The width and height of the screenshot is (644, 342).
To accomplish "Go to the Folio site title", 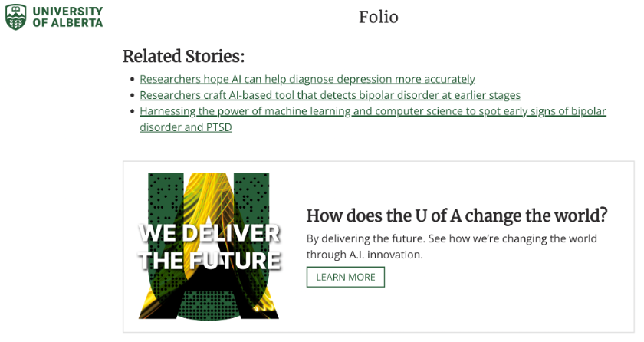I will point(378,17).
